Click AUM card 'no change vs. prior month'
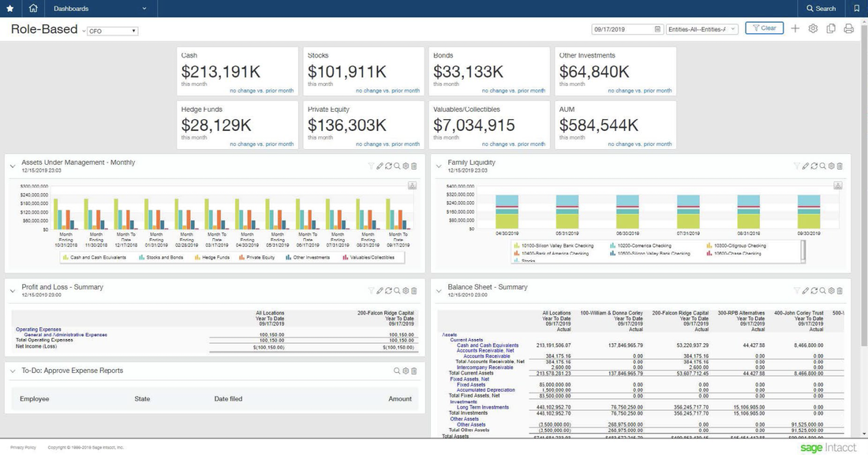The width and height of the screenshot is (868, 455). (640, 144)
